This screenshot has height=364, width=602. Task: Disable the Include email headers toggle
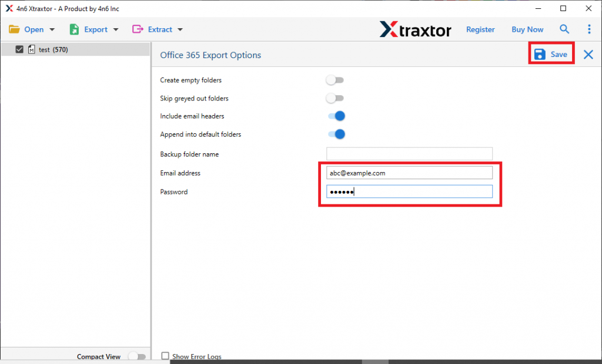(x=337, y=116)
